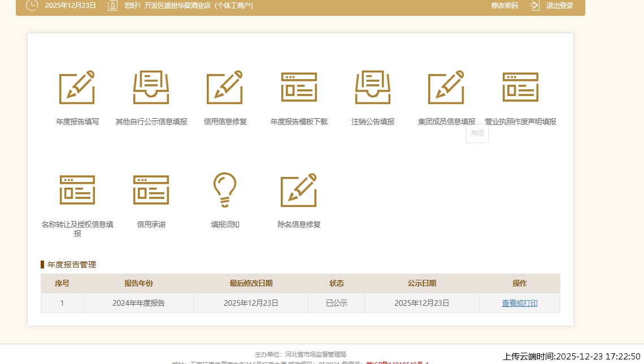This screenshot has height=364, width=644.
Task: Click 查看或打印 for the 2024 report
Action: coord(519,303)
